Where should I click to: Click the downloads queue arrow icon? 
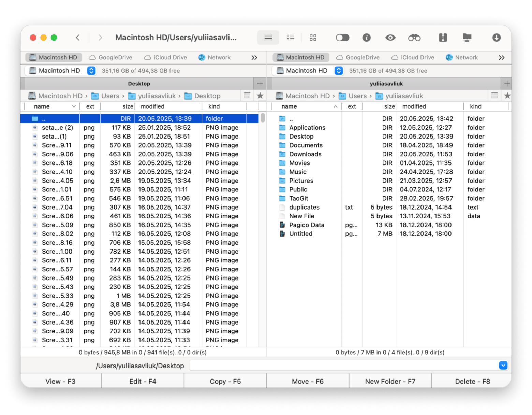496,38
